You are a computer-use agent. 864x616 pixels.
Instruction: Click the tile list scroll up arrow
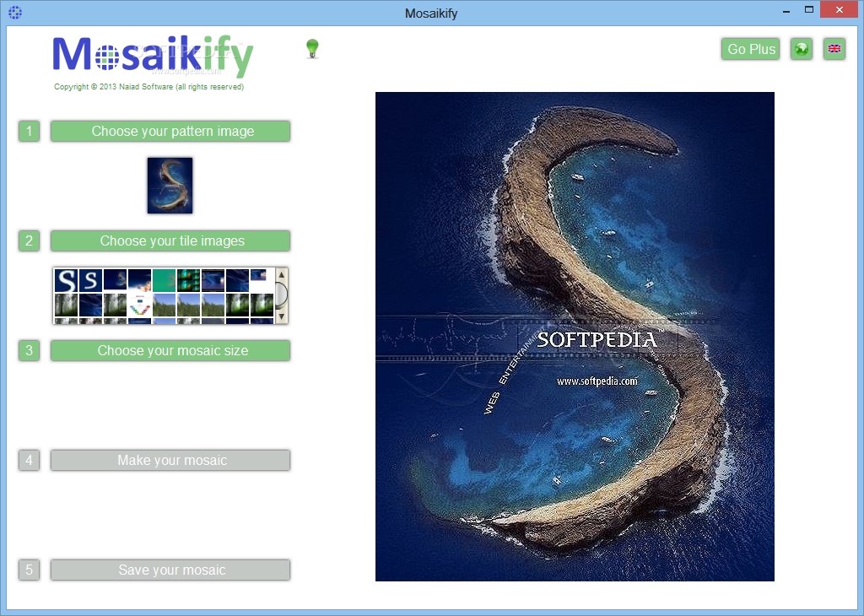282,274
